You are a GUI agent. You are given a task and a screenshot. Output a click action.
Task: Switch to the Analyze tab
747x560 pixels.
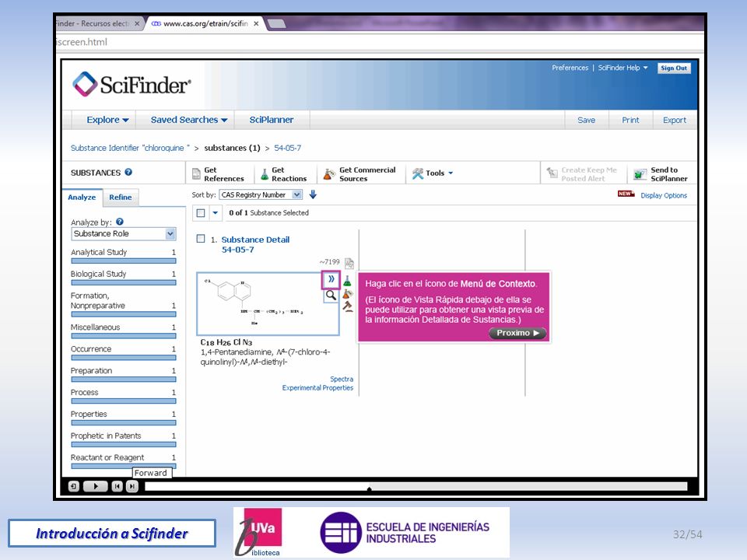click(82, 197)
